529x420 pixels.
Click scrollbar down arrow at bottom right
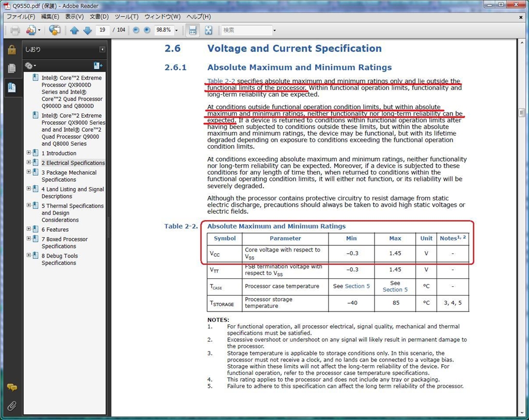point(522,413)
